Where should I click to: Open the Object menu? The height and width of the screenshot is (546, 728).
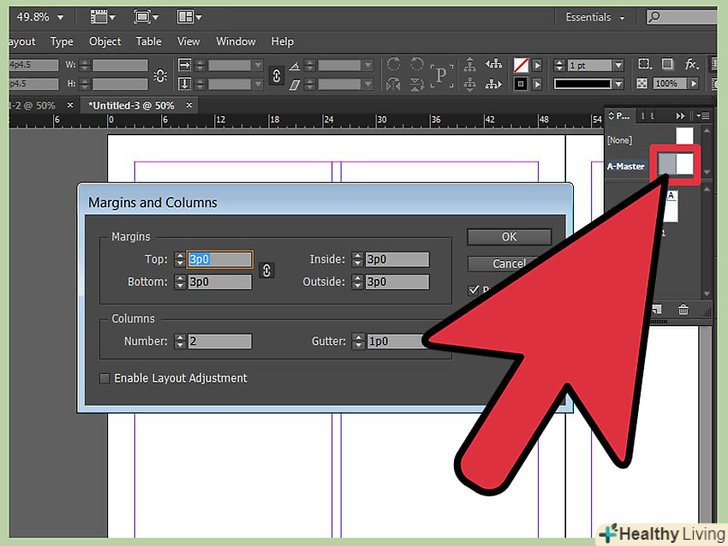coord(105,41)
